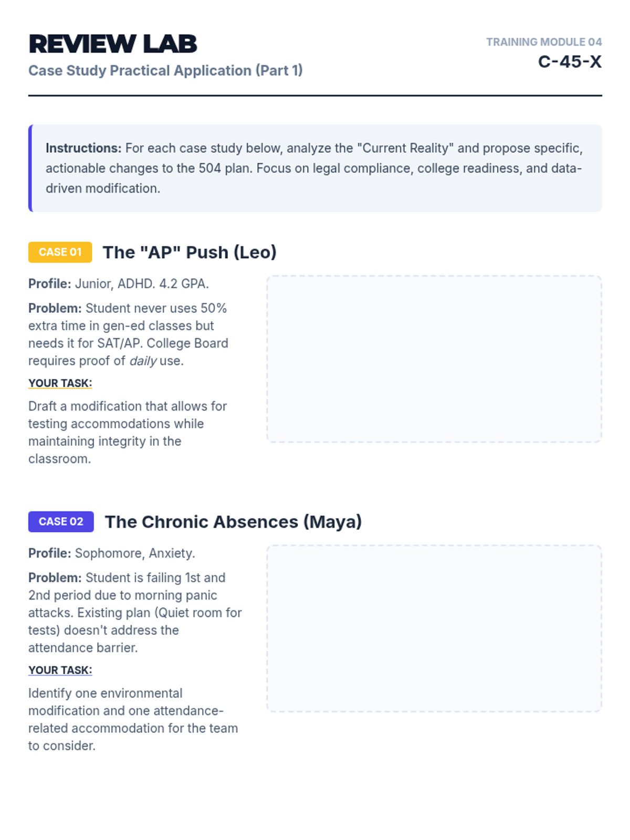Screen dimensions: 630x840
Task: Click the C-45-X module code
Action: coord(570,62)
